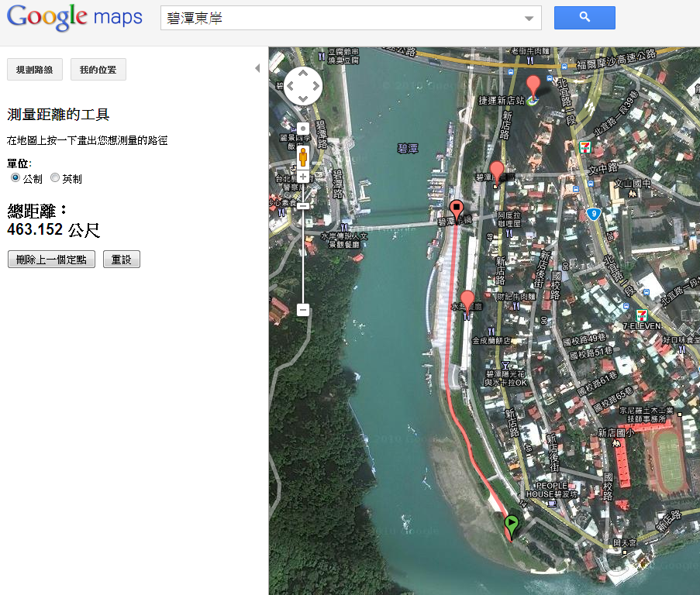The width and height of the screenshot is (700, 595).
Task: Zoom in with the plus button
Action: pos(303,177)
